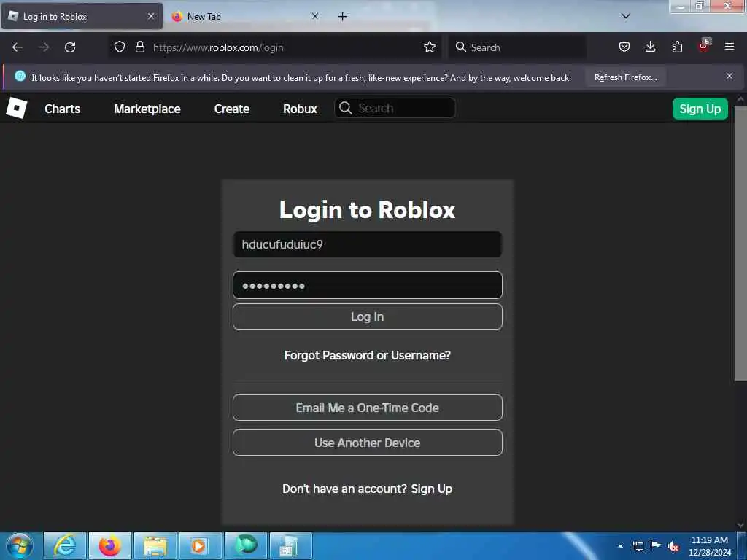Open Windows Media Player from taskbar
The width and height of the screenshot is (747, 560).
click(x=201, y=545)
